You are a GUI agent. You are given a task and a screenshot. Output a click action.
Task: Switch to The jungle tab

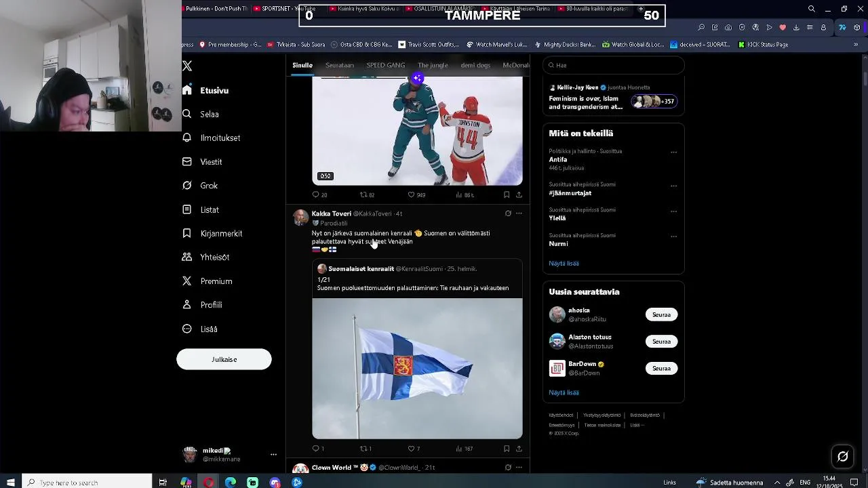click(x=433, y=65)
